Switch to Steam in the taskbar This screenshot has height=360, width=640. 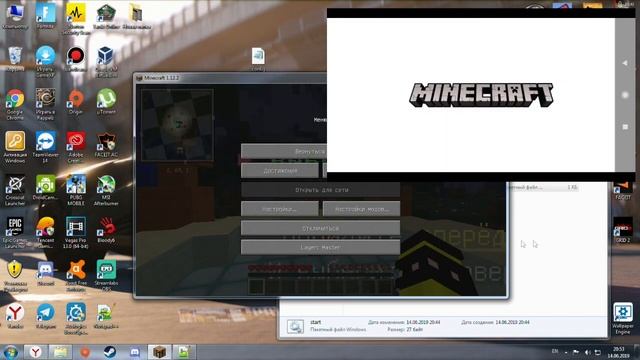pyautogui.click(x=109, y=352)
